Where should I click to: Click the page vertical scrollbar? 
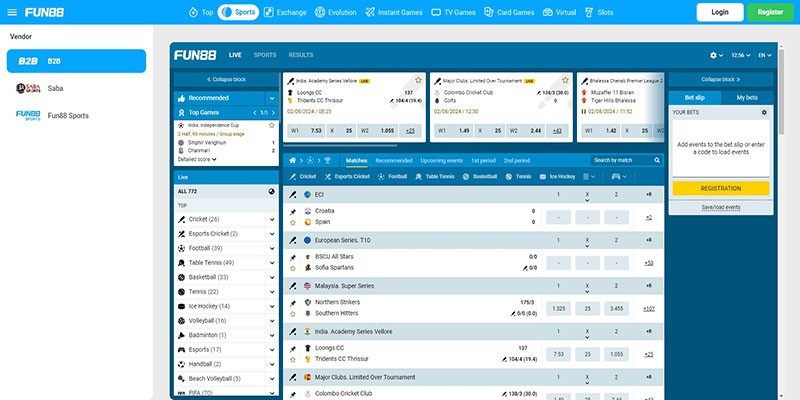click(782, 92)
